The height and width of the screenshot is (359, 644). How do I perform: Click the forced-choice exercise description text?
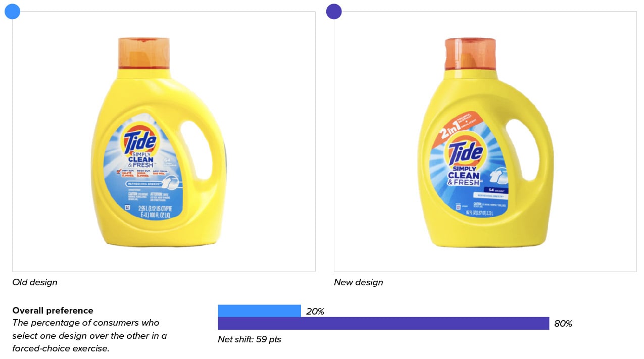pos(89,336)
